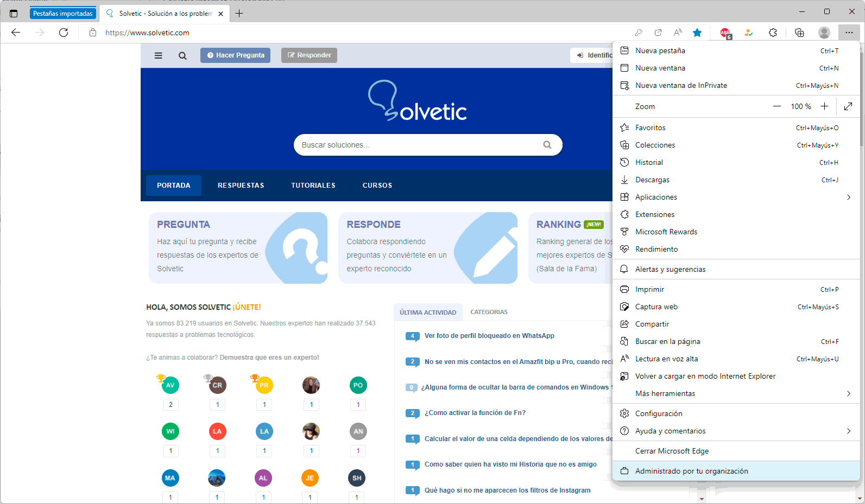Select the ÚLTIMA ACTIVIDAD tab
865x504 pixels.
pyautogui.click(x=428, y=312)
